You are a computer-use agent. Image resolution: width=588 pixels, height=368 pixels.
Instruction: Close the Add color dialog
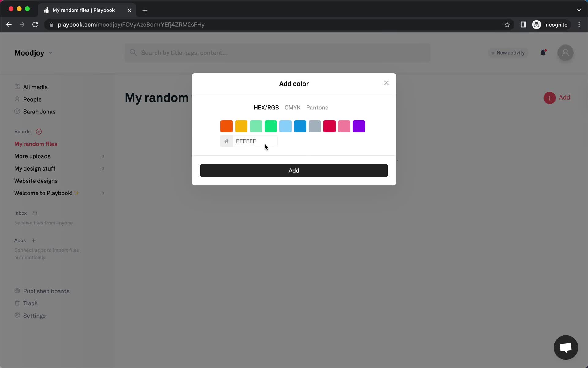[x=386, y=83]
